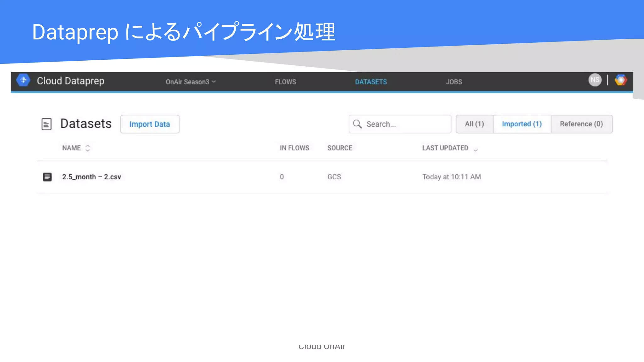This screenshot has height=362, width=644.
Task: Click the in-flows count 0 cell
Action: (282, 177)
